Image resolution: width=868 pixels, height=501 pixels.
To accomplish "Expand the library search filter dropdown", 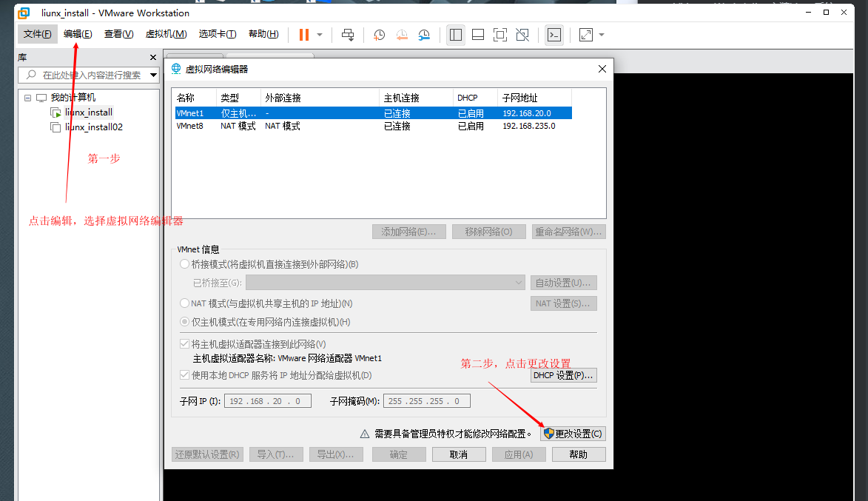I will coord(154,75).
